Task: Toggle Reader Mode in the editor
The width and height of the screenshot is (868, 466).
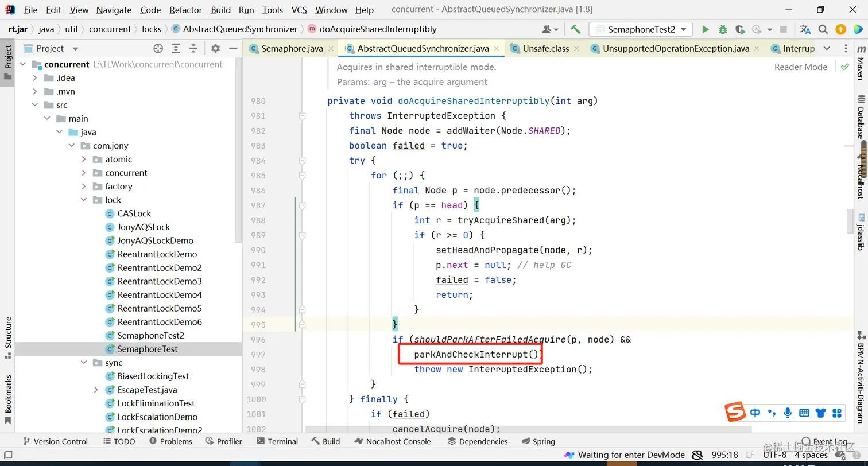Action: (801, 67)
